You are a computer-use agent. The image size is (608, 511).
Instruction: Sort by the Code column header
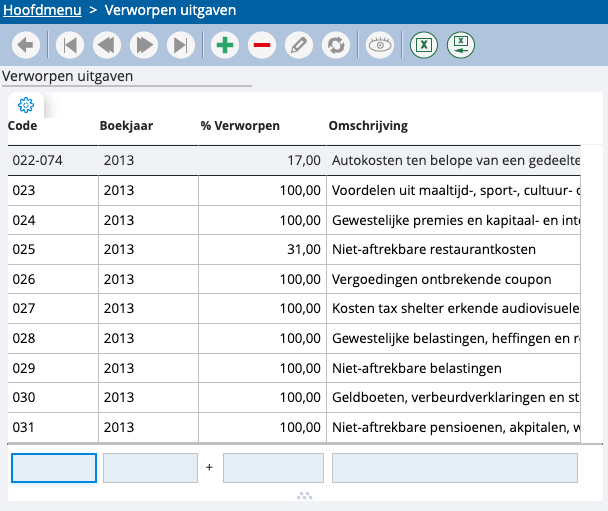22,126
